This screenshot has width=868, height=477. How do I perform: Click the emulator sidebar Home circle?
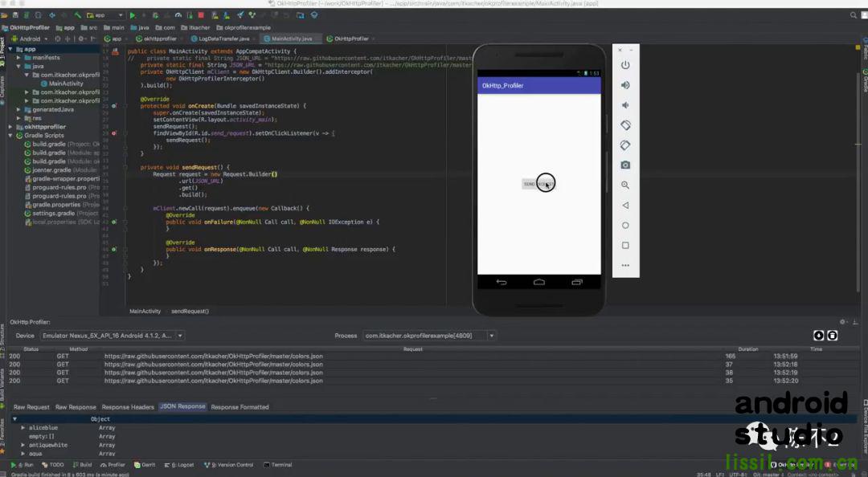(x=625, y=225)
